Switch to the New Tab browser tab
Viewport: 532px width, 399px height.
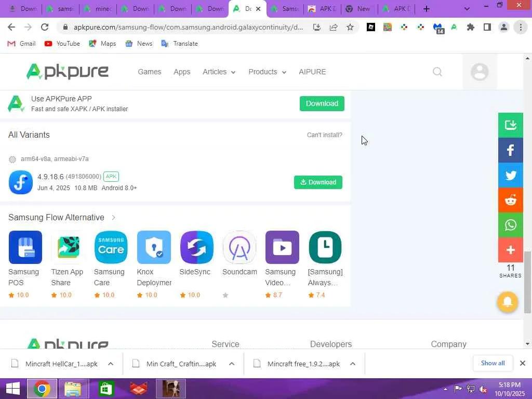(x=358, y=9)
